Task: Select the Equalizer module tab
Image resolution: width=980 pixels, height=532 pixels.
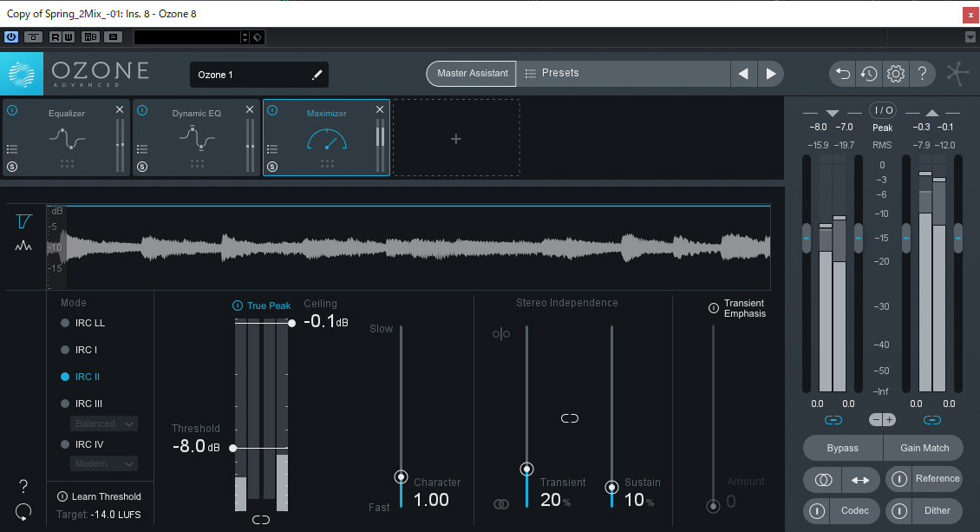Action: [x=66, y=138]
